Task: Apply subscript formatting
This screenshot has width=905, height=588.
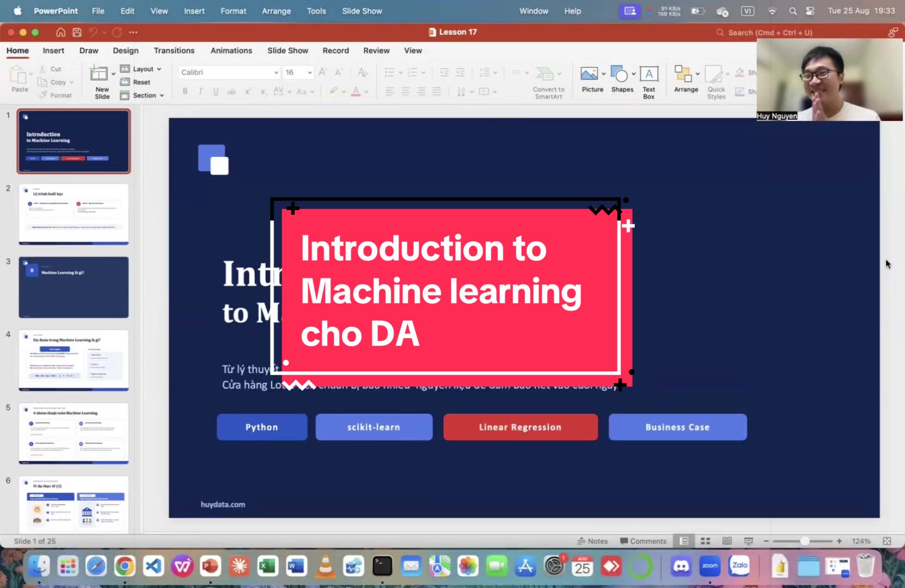Action: pyautogui.click(x=264, y=91)
